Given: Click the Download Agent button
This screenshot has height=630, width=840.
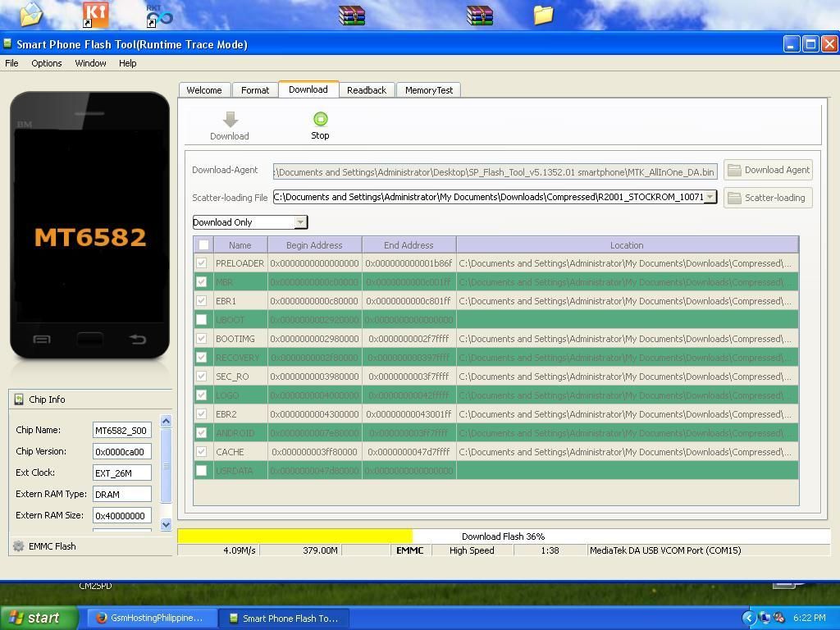Looking at the screenshot, I should (x=768, y=170).
